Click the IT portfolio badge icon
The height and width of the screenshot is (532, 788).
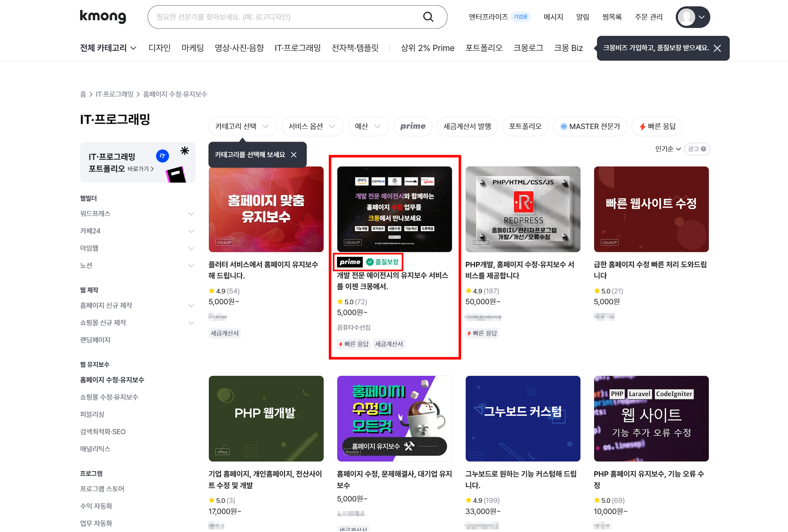(x=162, y=156)
